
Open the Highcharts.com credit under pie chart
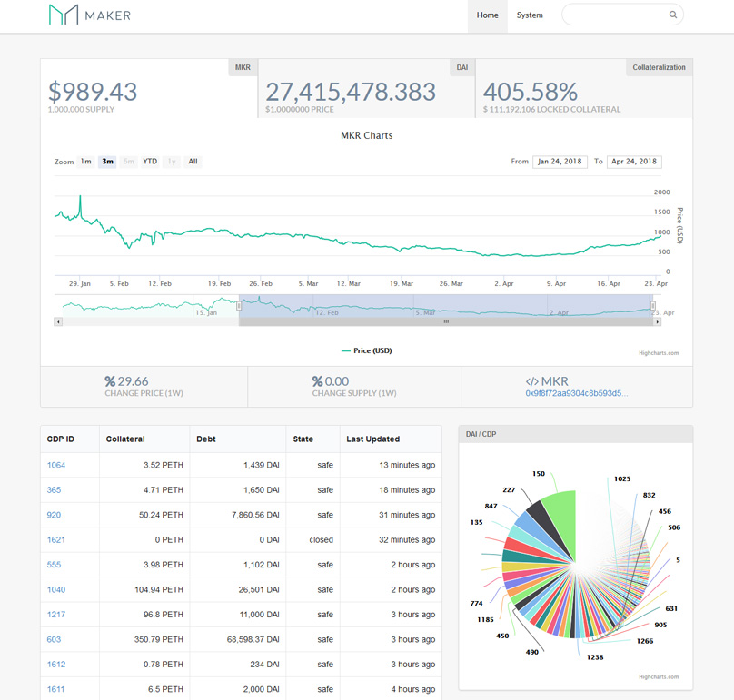pos(659,676)
